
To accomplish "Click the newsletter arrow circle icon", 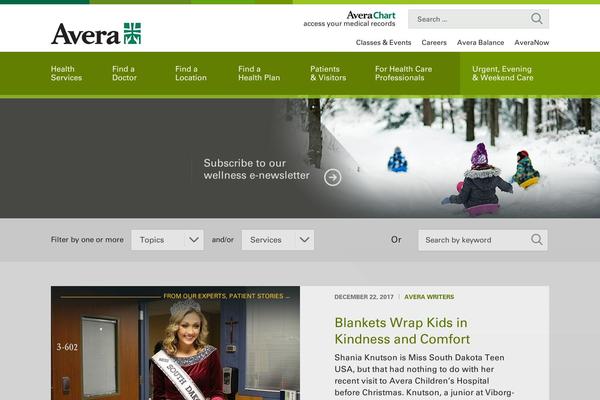I will [333, 178].
